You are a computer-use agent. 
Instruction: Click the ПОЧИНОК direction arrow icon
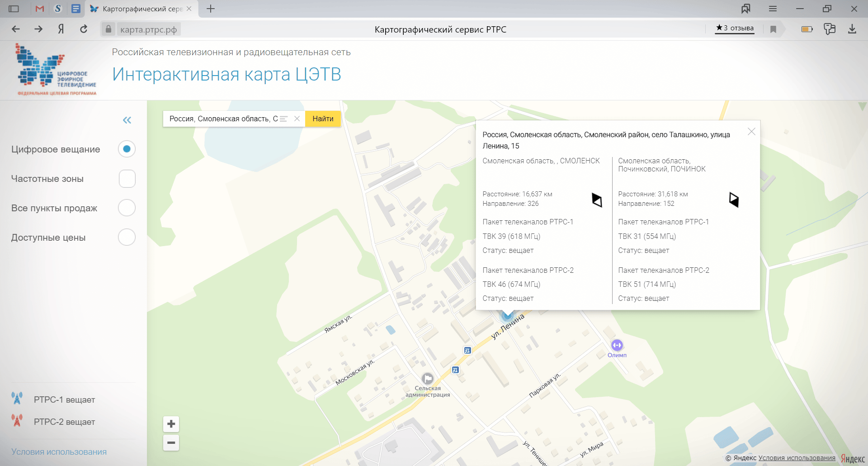(734, 200)
